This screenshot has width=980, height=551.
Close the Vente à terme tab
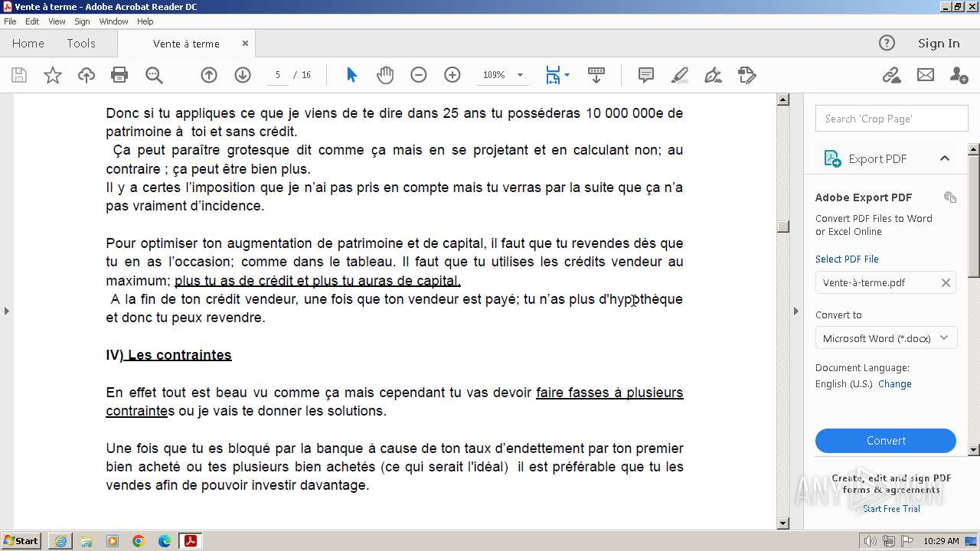click(x=245, y=44)
